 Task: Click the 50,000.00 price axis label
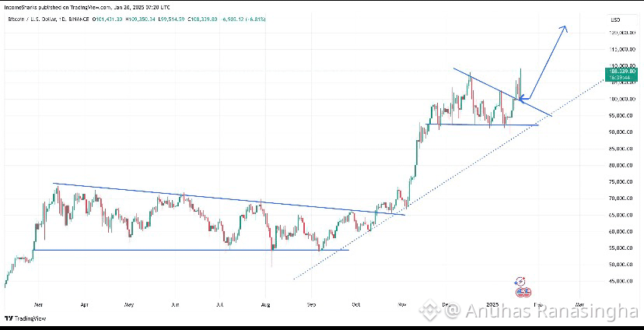[x=621, y=265]
